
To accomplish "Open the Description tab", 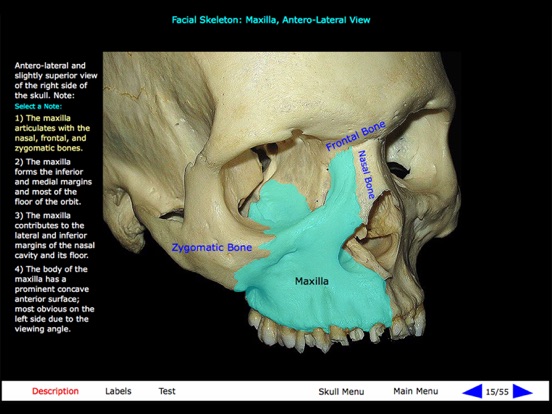I will (x=55, y=391).
